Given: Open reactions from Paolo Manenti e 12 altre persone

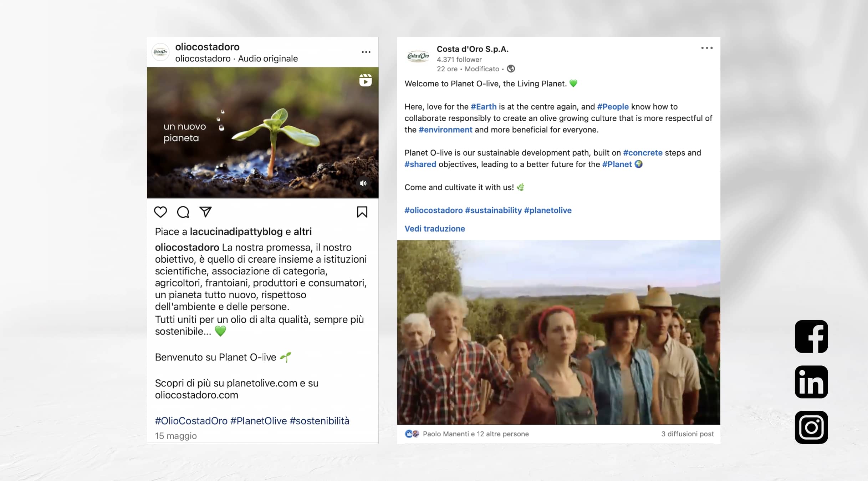Looking at the screenshot, I should pos(476,434).
